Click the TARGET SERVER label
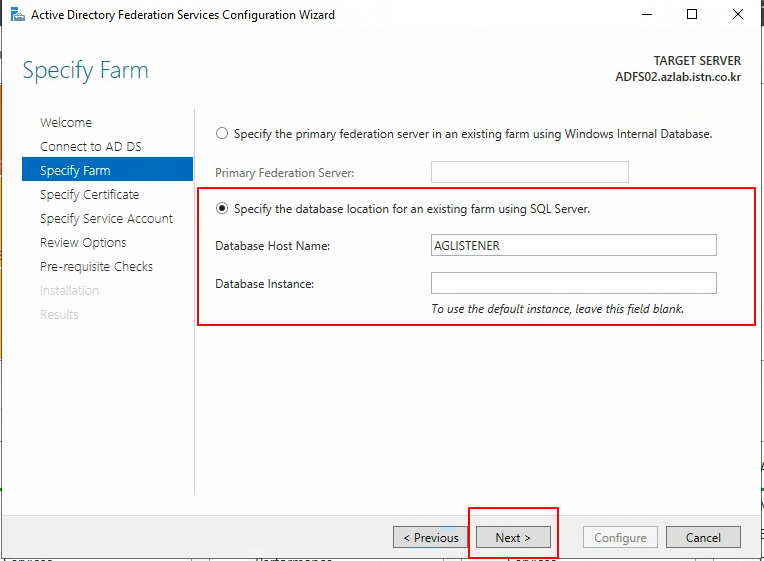The width and height of the screenshot is (764, 561). click(697, 60)
